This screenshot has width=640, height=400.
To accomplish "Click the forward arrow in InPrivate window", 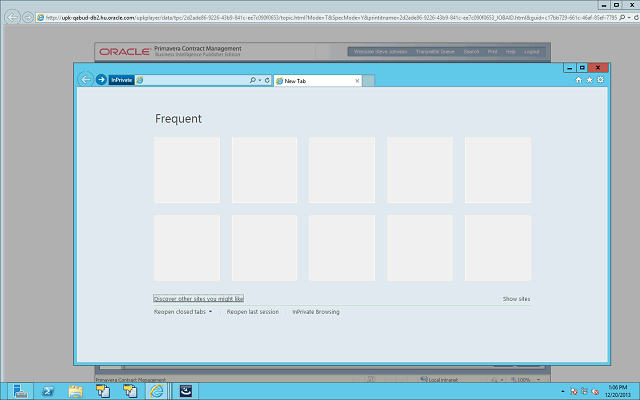I will click(x=101, y=80).
